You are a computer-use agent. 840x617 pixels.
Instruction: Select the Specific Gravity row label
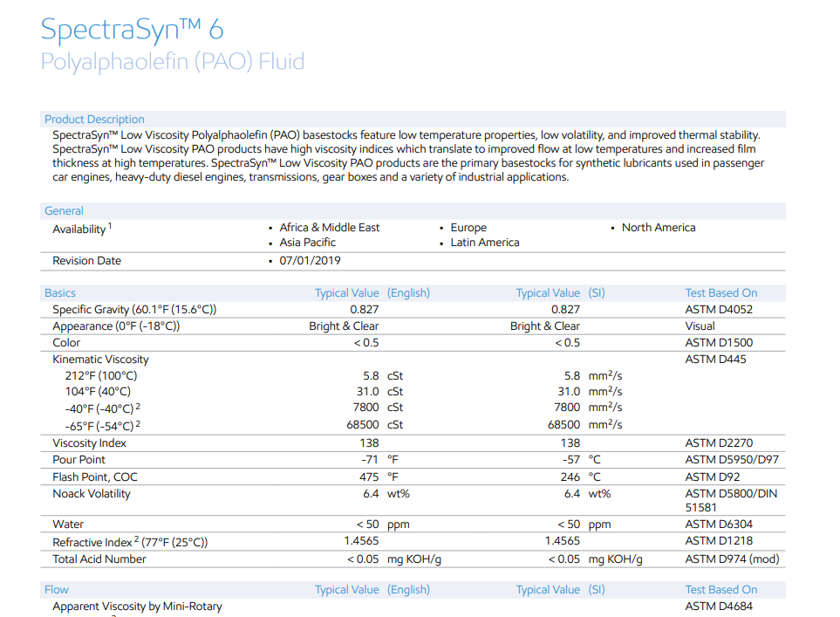click(x=134, y=309)
